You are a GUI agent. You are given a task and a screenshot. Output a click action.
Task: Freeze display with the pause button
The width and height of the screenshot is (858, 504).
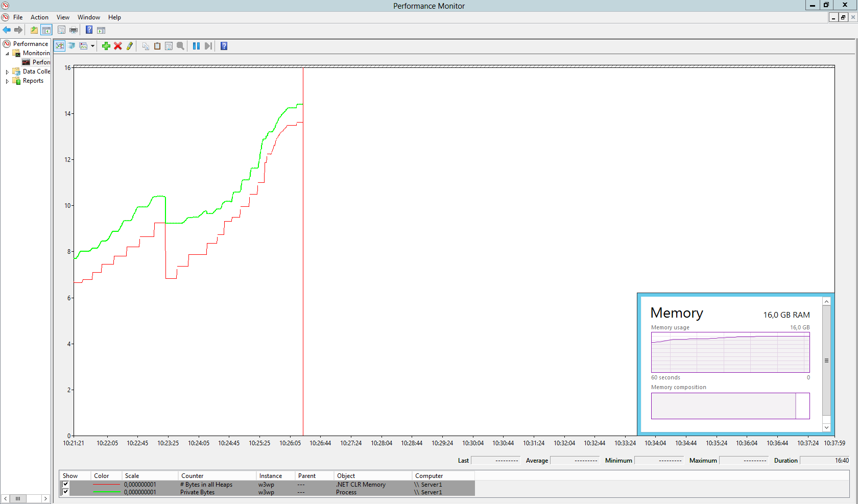pos(196,46)
